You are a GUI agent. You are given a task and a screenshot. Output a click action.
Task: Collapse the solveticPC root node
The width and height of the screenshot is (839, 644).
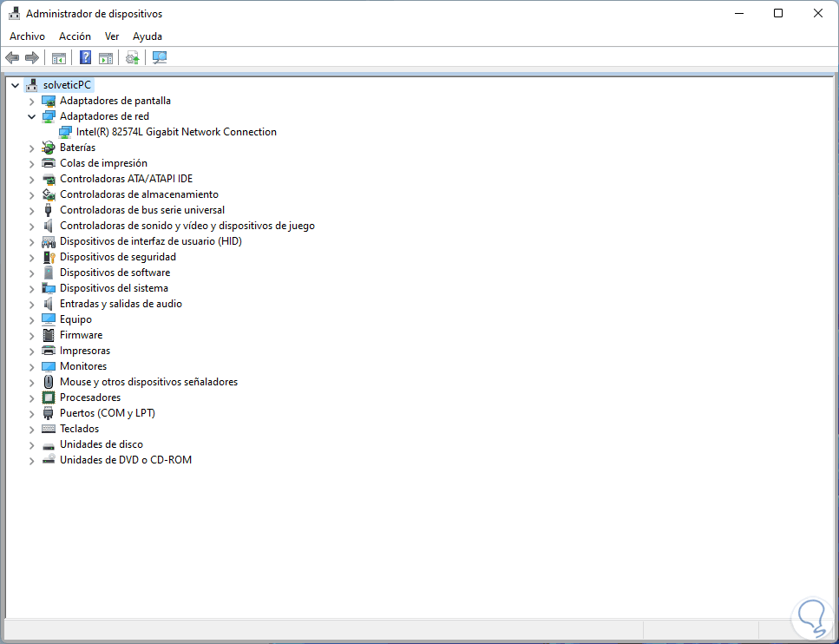pos(15,85)
